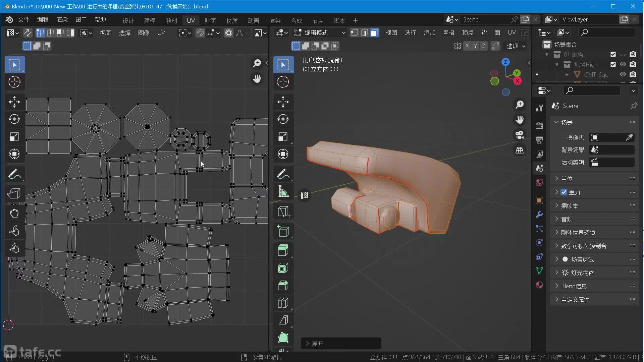This screenshot has width=644, height=362.
Task: Uncheck the 01-炮塔 collection exclude checkbox
Action: (x=613, y=54)
